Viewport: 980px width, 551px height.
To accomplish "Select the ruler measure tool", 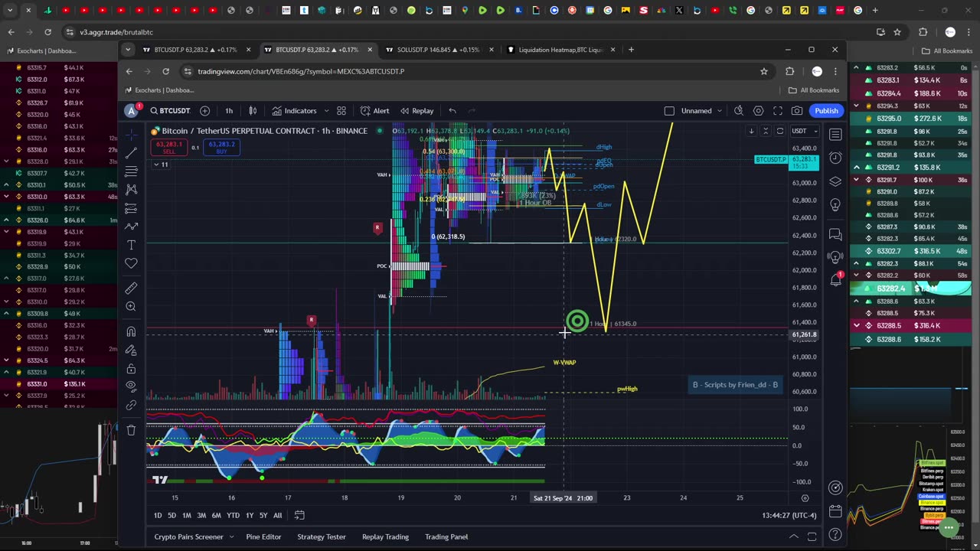I will click(131, 289).
